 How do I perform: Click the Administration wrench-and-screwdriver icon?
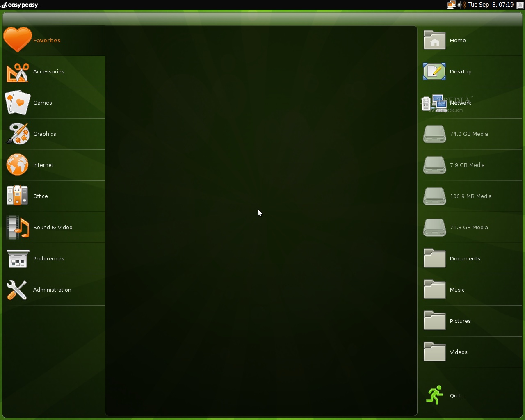pos(17,290)
